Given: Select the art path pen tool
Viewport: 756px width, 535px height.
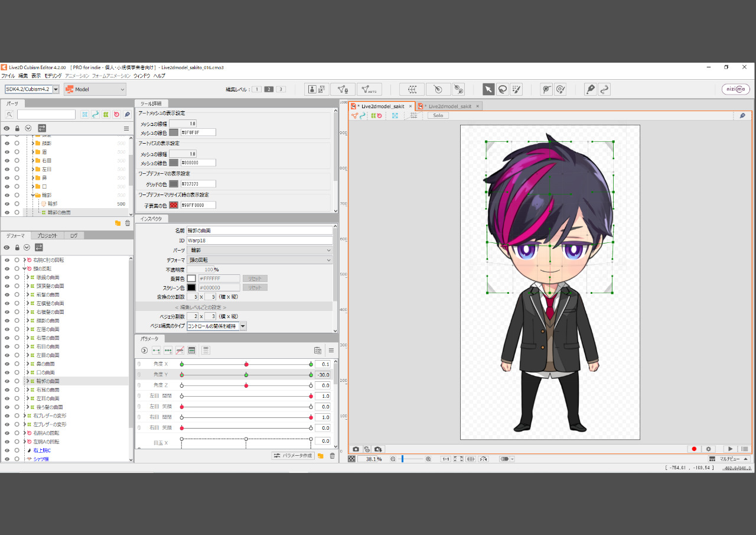Looking at the screenshot, I should (x=590, y=89).
